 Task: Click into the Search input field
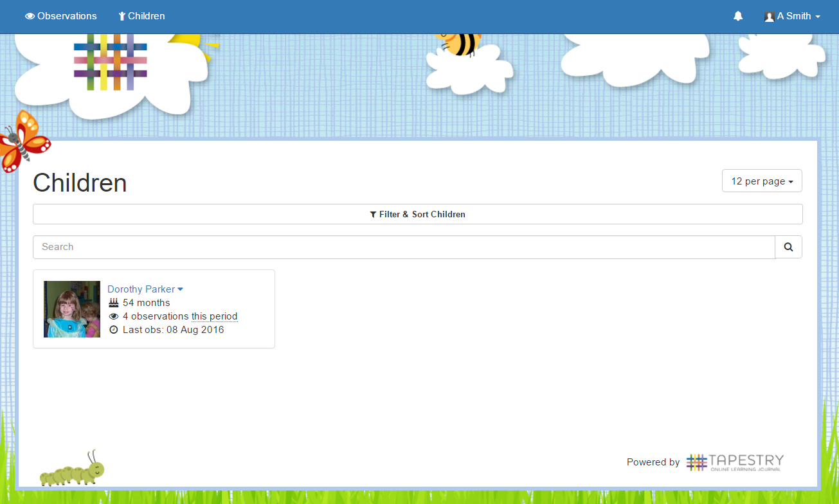coord(404,247)
